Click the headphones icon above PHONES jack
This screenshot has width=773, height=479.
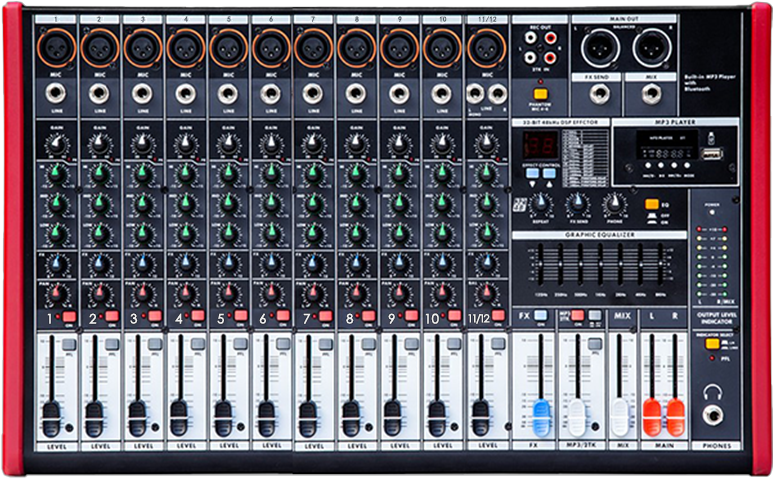[712, 392]
